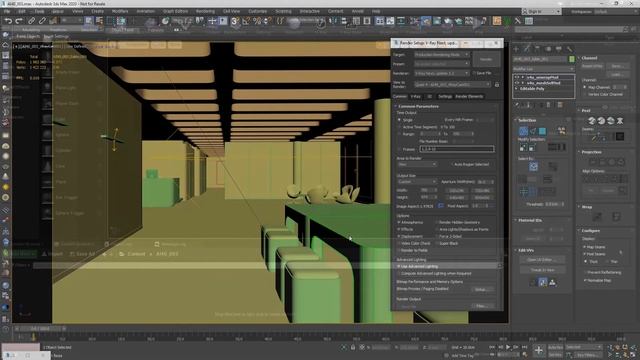Open the Sign In dropdown
Viewport: 640px width, 360px height.
click(541, 11)
